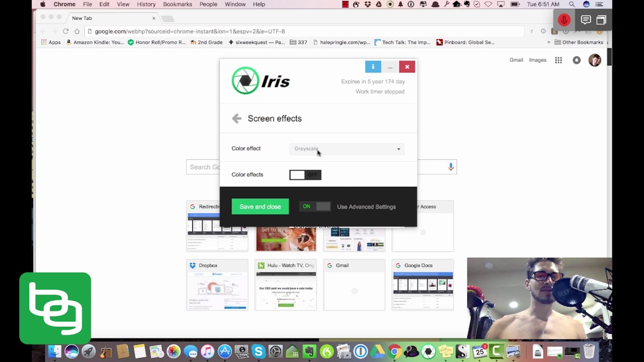Open the Bookmarks menu
This screenshot has height=362, width=644.
tap(178, 4)
